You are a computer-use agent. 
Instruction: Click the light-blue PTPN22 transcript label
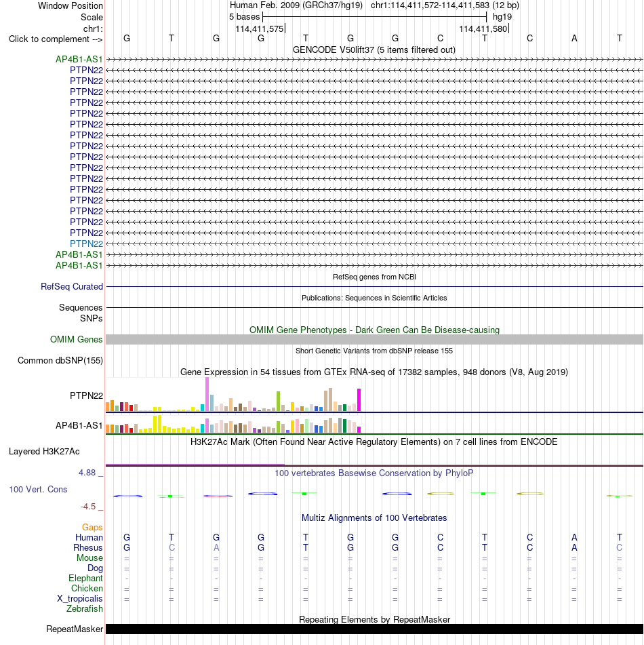pos(86,243)
